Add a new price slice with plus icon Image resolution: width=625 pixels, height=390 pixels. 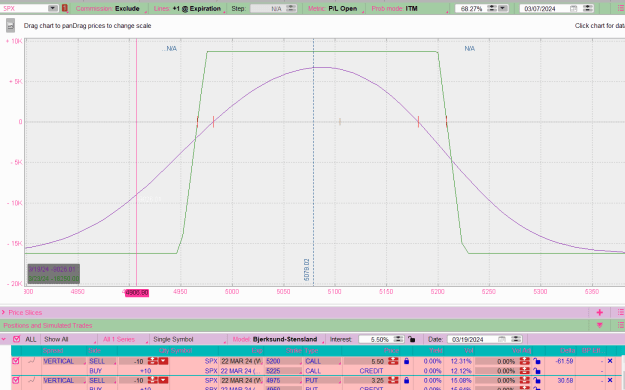pos(599,313)
